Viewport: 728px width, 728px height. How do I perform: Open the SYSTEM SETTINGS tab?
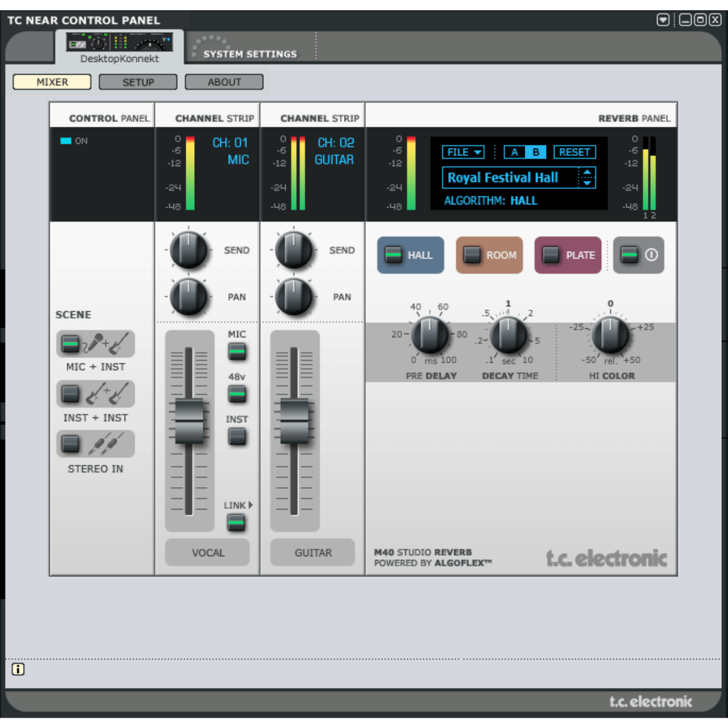[250, 54]
